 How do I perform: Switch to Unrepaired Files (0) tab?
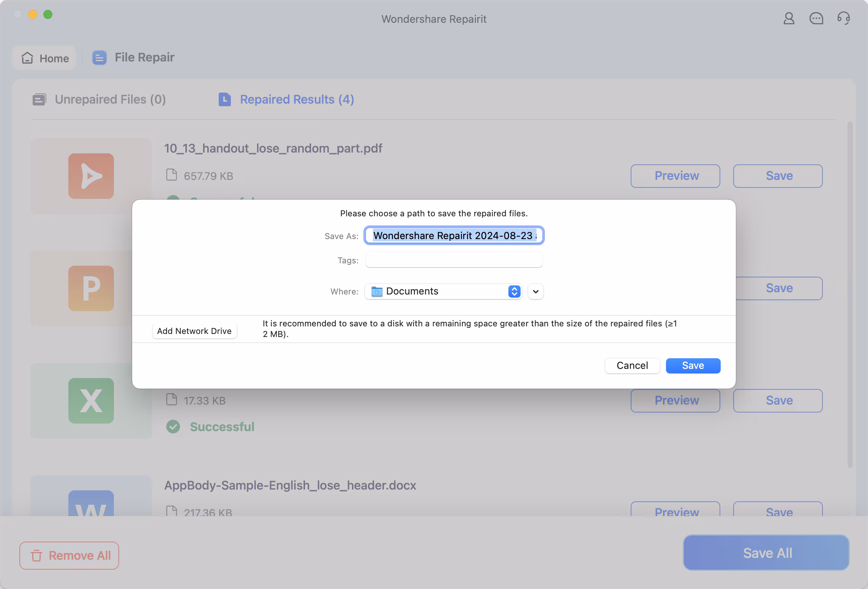pos(99,99)
